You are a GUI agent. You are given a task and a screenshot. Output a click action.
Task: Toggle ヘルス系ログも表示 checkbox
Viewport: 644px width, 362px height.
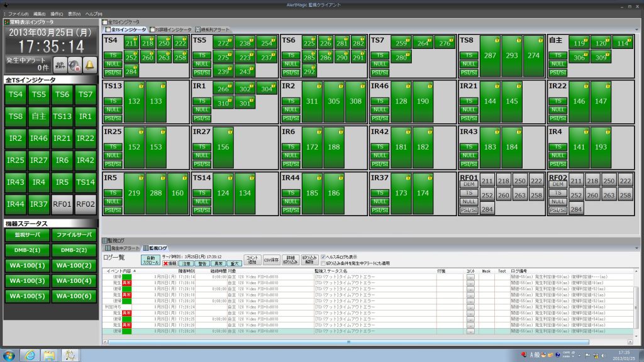[x=323, y=257]
